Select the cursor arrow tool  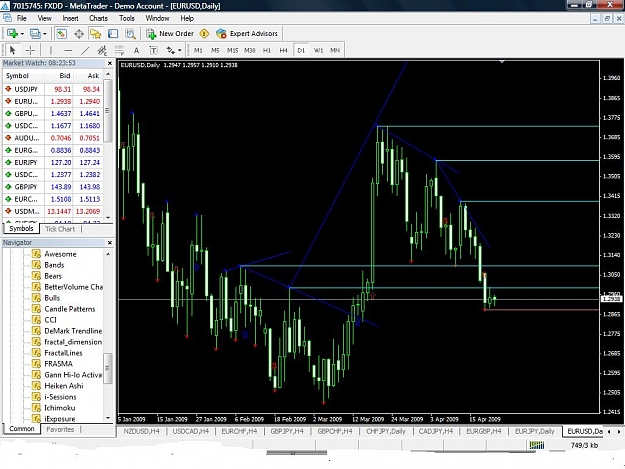[12, 50]
